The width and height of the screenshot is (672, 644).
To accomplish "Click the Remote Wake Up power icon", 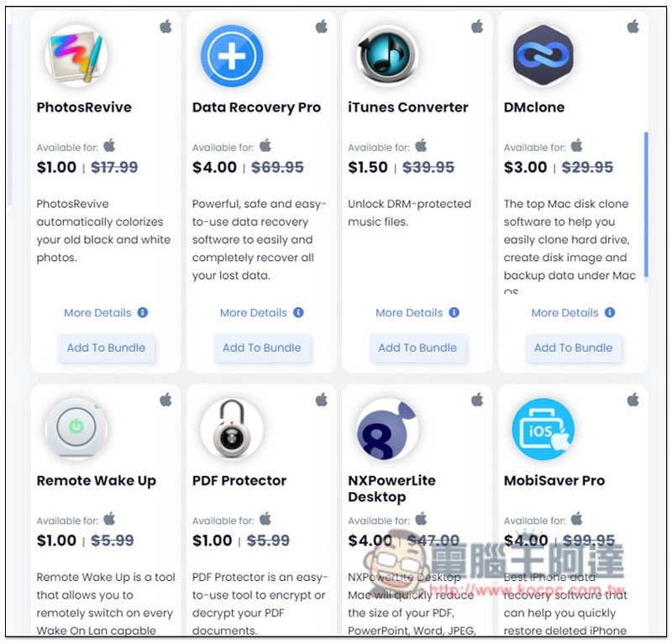I will [76, 429].
